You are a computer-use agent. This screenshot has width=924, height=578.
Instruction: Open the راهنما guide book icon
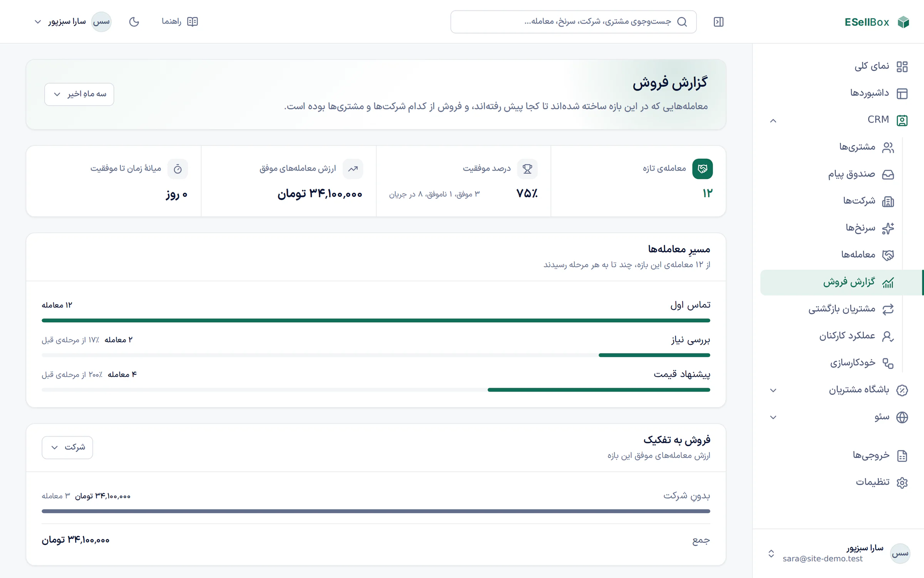click(x=192, y=22)
